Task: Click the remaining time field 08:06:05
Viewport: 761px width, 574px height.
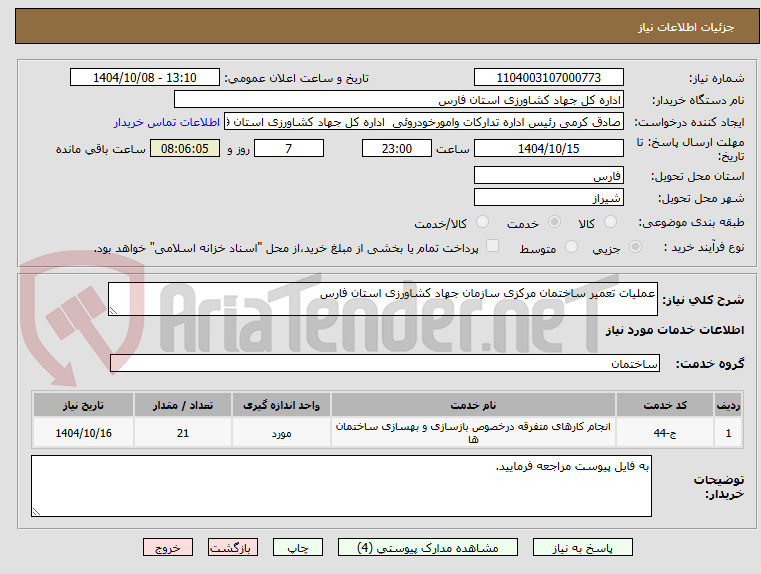Action: tap(185, 148)
